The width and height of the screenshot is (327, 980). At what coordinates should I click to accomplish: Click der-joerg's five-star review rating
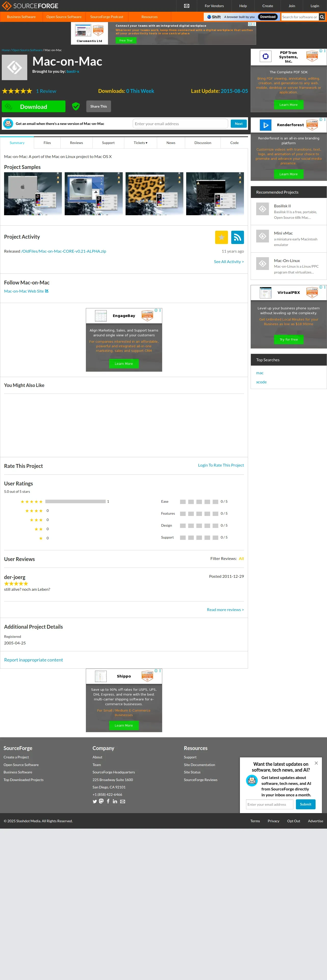[x=16, y=584]
